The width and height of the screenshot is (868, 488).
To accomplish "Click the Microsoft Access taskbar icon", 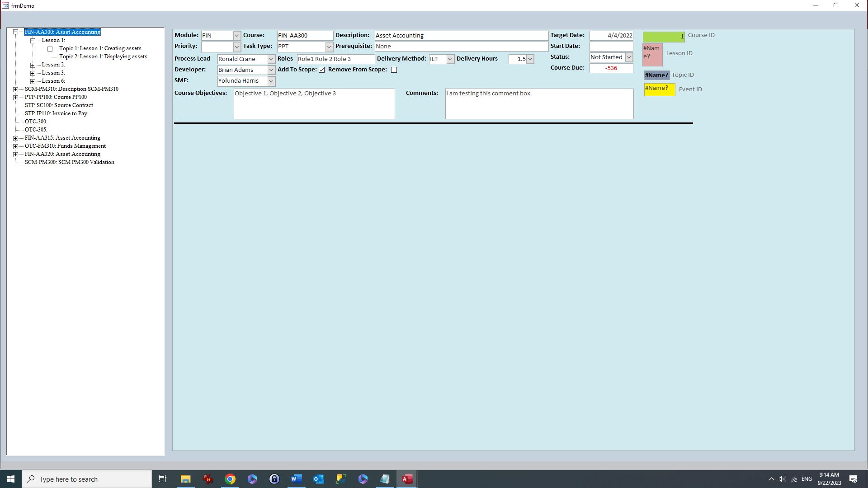I will click(407, 479).
